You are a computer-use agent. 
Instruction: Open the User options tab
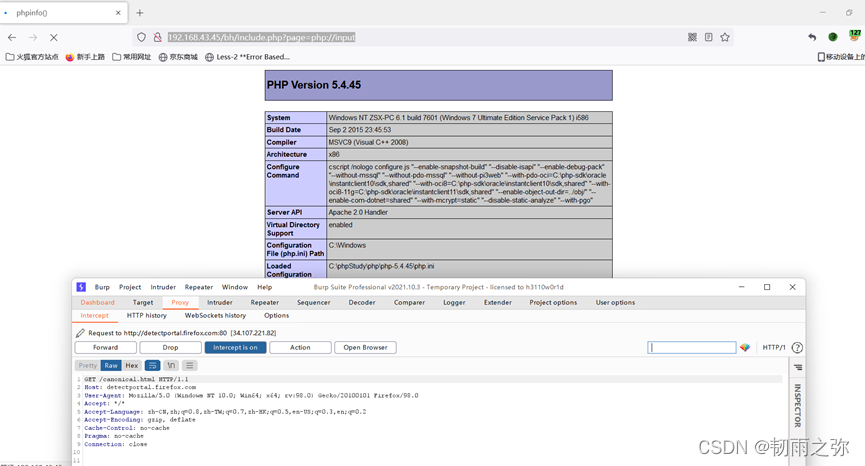click(x=615, y=302)
